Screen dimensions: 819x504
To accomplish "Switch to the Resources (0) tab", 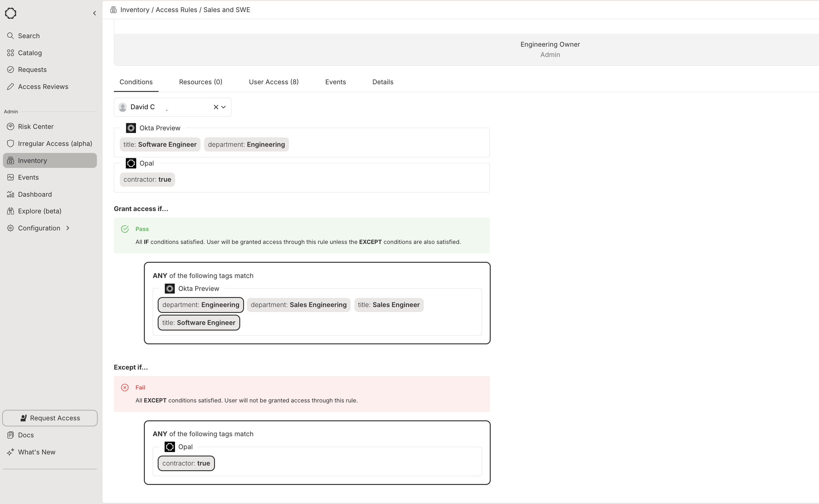I will pyautogui.click(x=200, y=82).
